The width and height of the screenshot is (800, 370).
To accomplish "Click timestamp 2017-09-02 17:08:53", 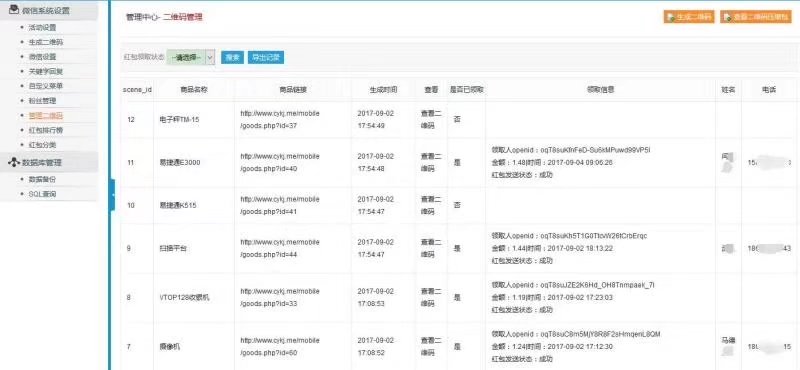I will click(x=376, y=297).
